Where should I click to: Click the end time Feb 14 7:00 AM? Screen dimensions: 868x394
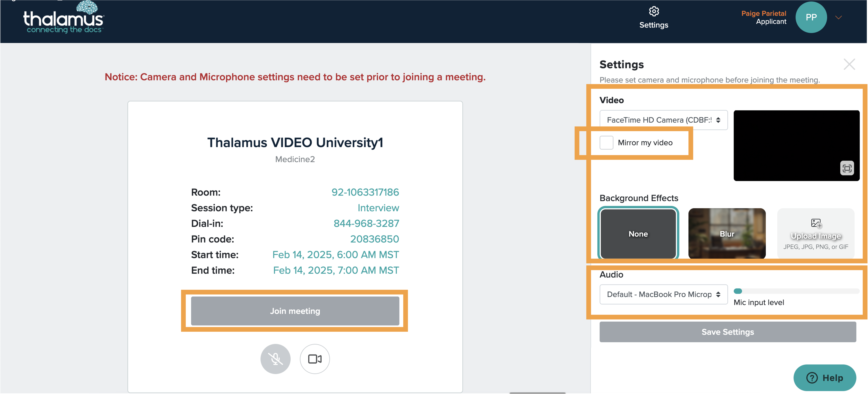pos(336,270)
